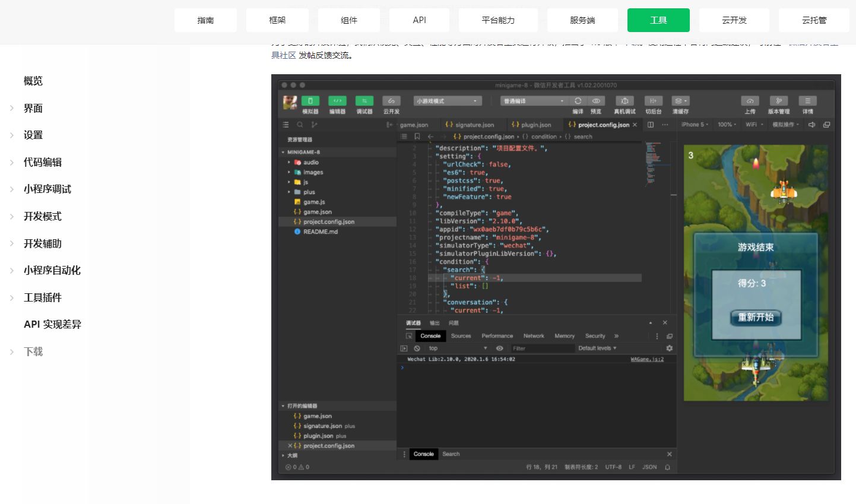Toggle the console live expression eye icon

click(x=499, y=348)
